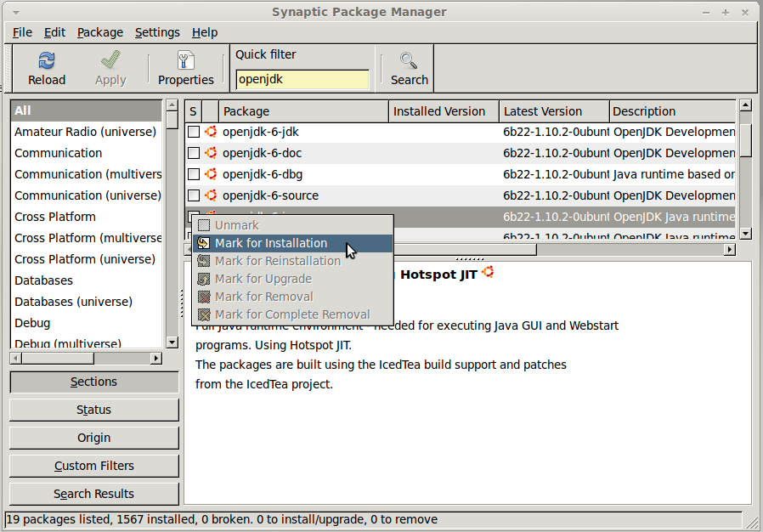Click package list scroll-down arrow
This screenshot has width=763, height=532.
click(745, 234)
